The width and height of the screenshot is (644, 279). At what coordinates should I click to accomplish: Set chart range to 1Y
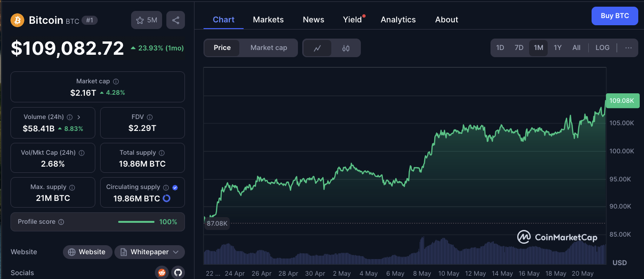pyautogui.click(x=558, y=48)
